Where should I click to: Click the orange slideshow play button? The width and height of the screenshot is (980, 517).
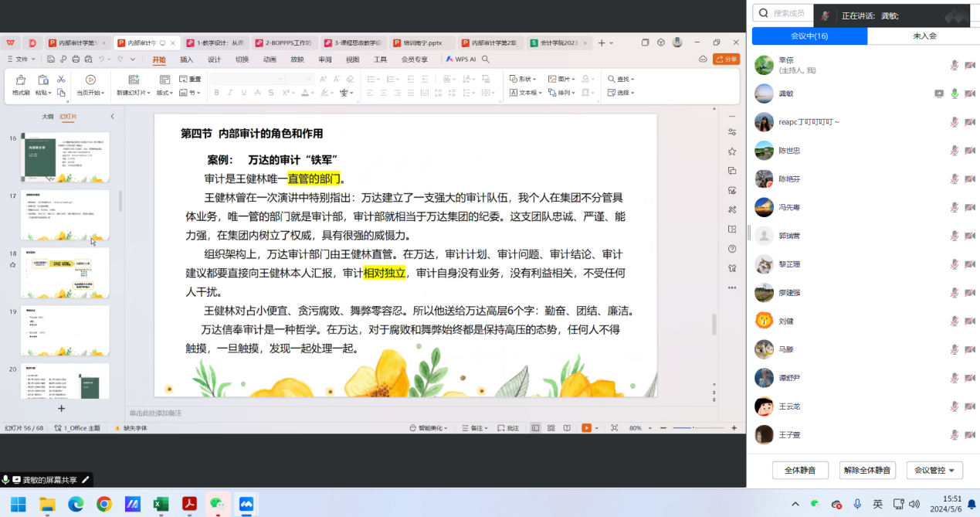[586, 428]
